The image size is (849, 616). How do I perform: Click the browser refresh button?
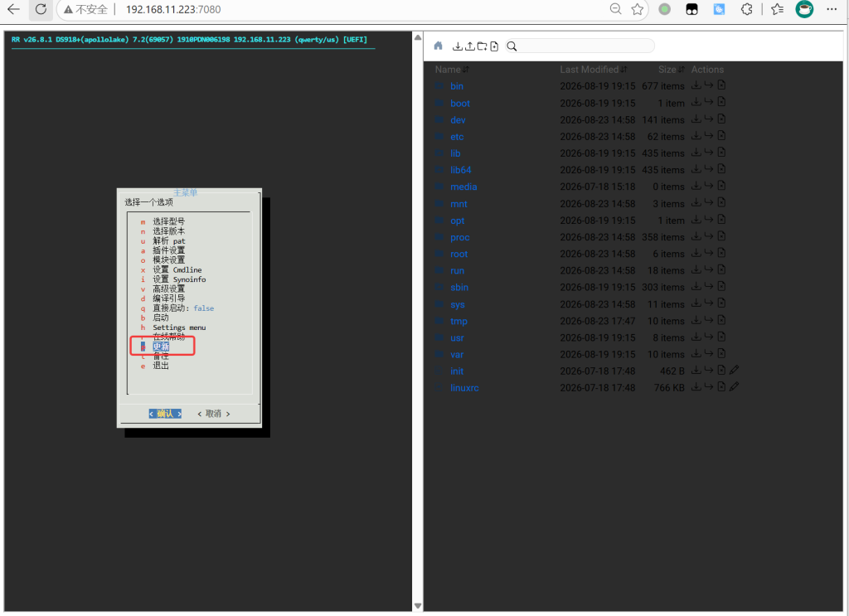tap(41, 9)
